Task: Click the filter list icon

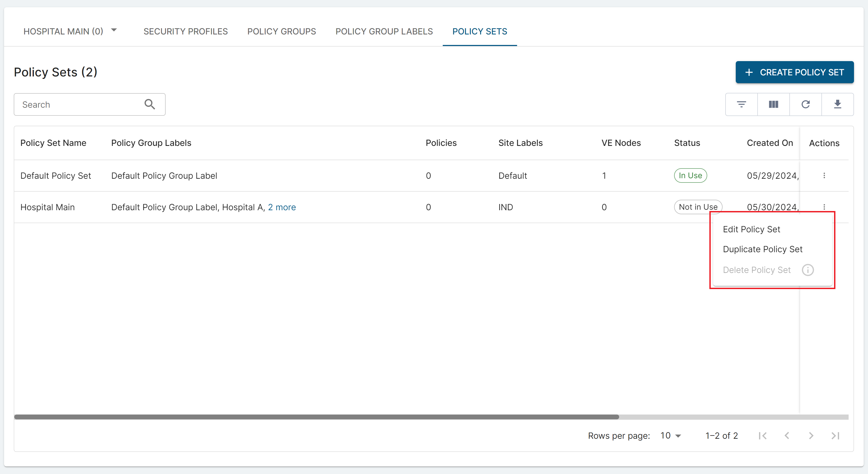Action: (741, 104)
